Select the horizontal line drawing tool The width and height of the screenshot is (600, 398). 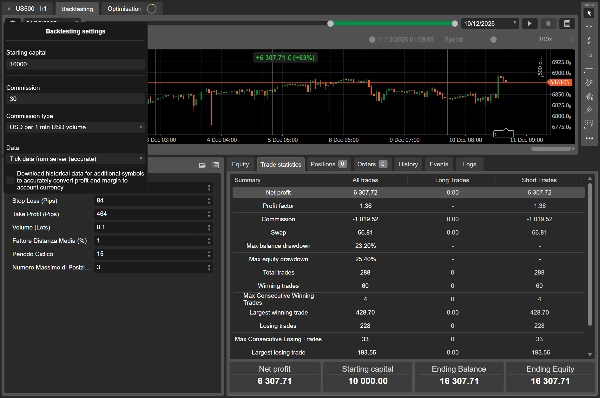[589, 69]
